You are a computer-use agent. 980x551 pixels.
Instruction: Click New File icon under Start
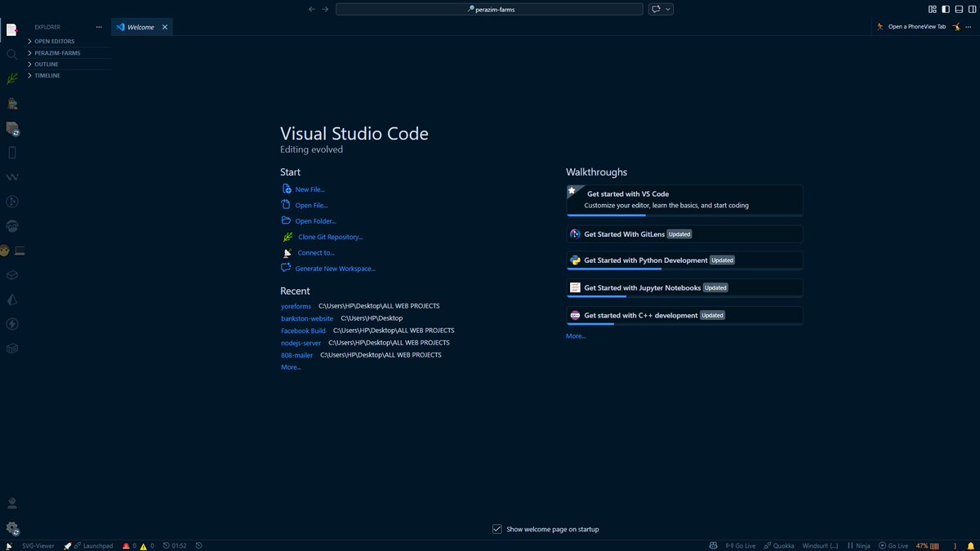pos(286,189)
